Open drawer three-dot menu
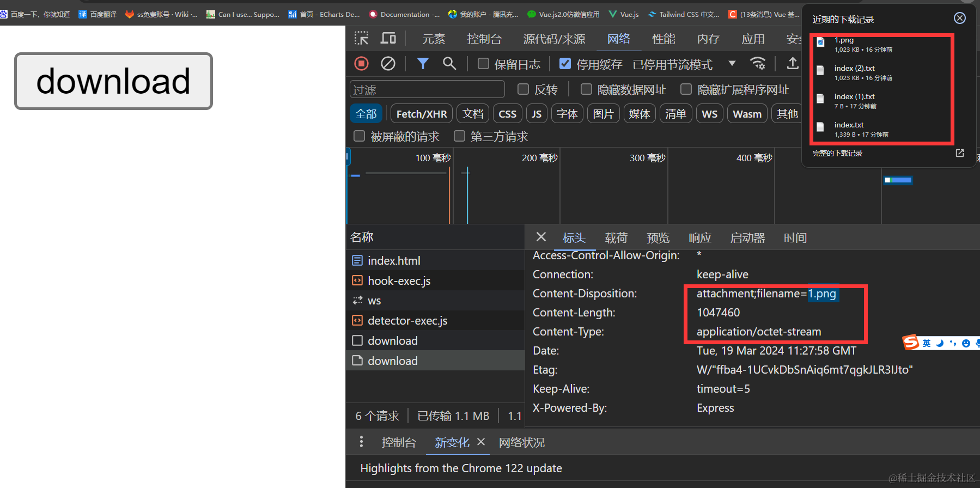This screenshot has width=980, height=488. (361, 442)
